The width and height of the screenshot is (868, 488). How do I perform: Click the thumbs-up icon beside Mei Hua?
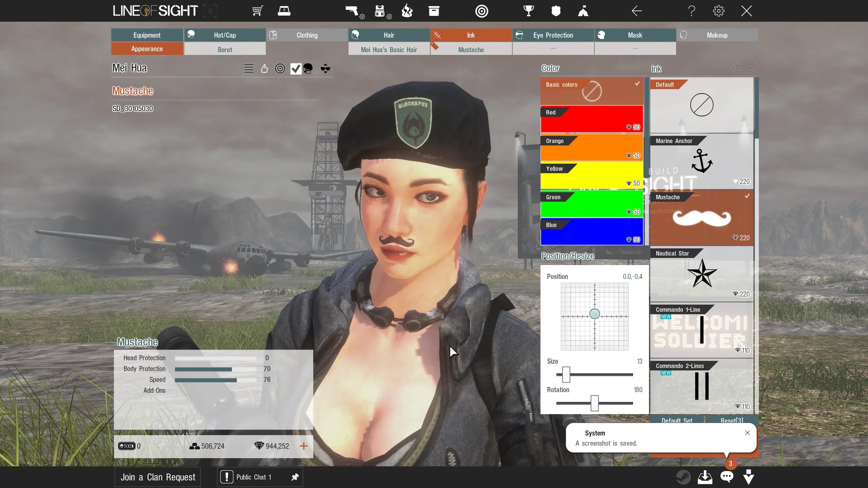(264, 68)
